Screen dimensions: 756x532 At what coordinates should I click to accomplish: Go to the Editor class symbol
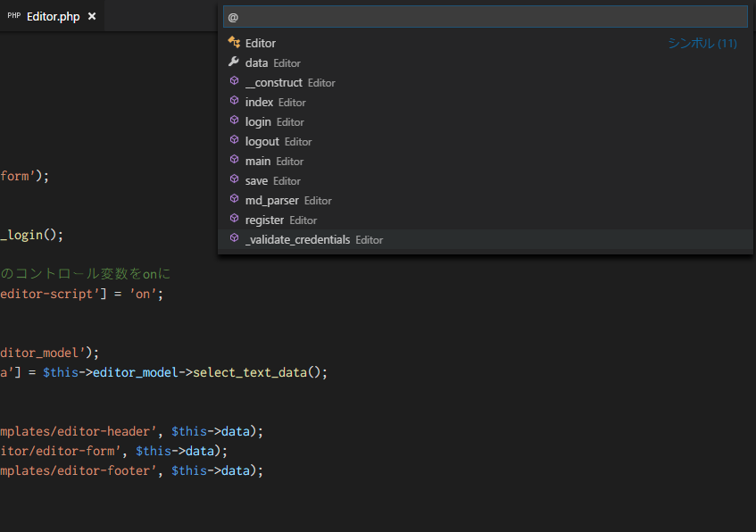485,43
